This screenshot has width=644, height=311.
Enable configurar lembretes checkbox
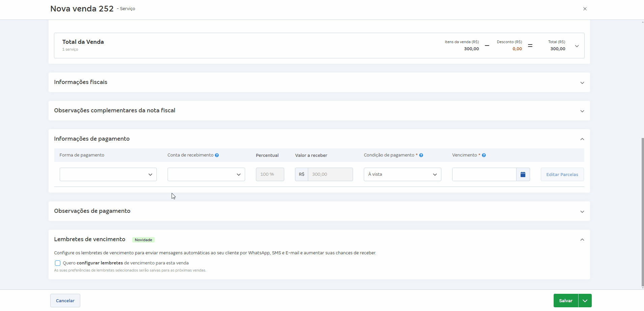58,263
